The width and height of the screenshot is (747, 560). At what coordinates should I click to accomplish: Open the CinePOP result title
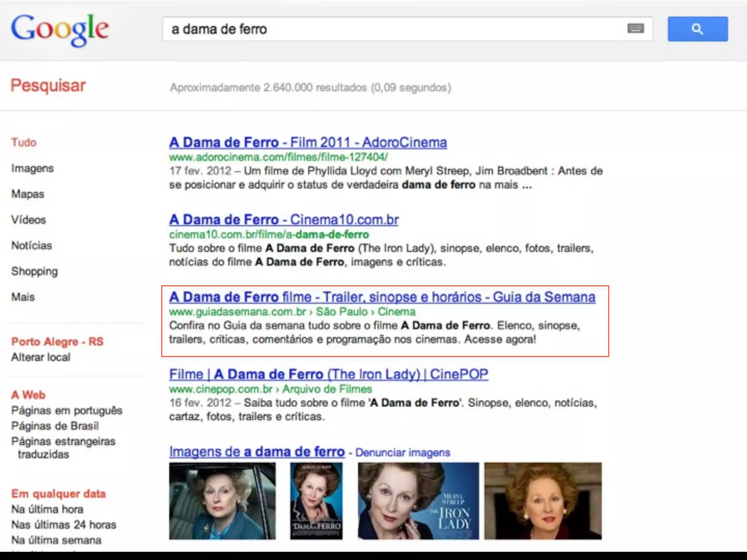pos(329,374)
